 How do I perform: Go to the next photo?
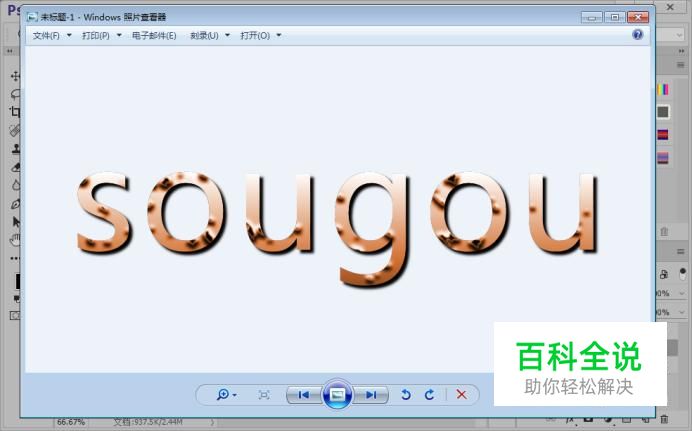pyautogui.click(x=371, y=395)
